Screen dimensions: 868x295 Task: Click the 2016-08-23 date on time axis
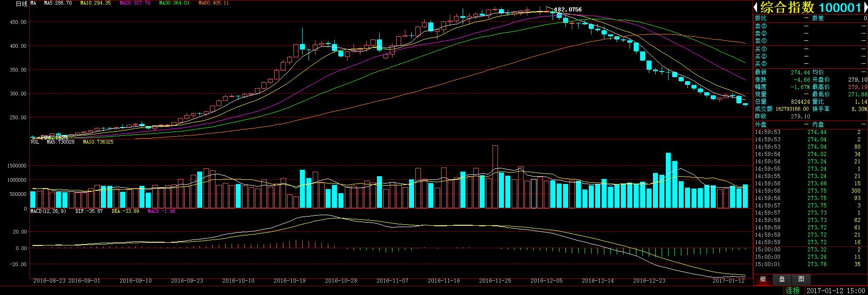point(50,280)
